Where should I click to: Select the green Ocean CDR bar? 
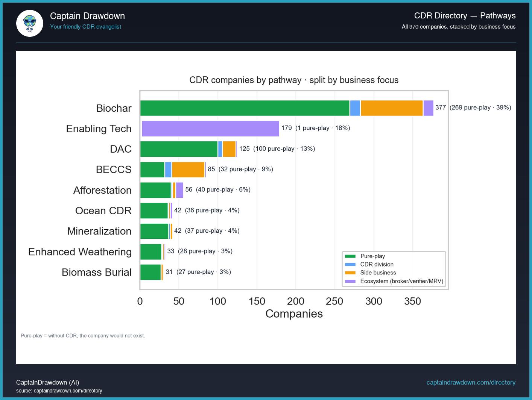click(x=154, y=211)
